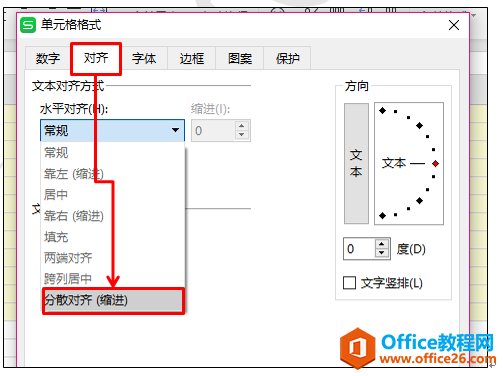The image size is (503, 376).
Task: Select the 保护 tab
Action: click(288, 58)
